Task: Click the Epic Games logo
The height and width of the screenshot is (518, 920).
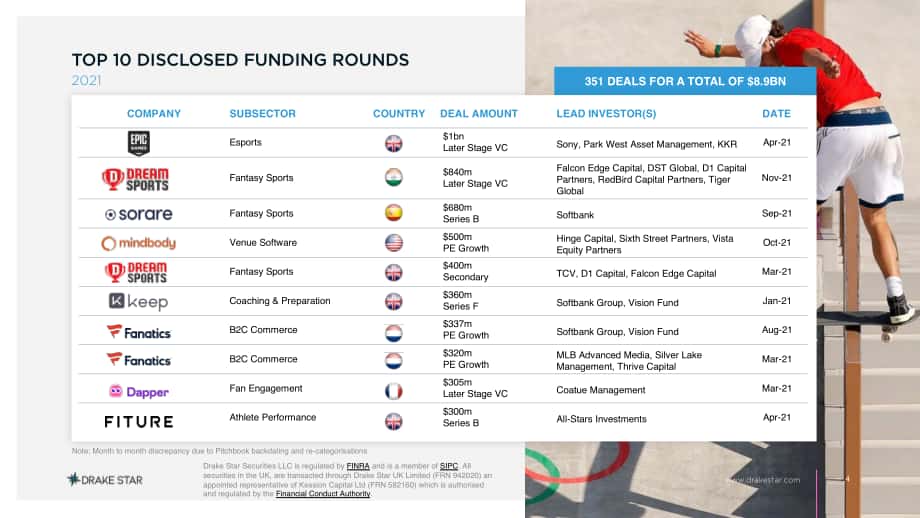Action: (x=138, y=143)
